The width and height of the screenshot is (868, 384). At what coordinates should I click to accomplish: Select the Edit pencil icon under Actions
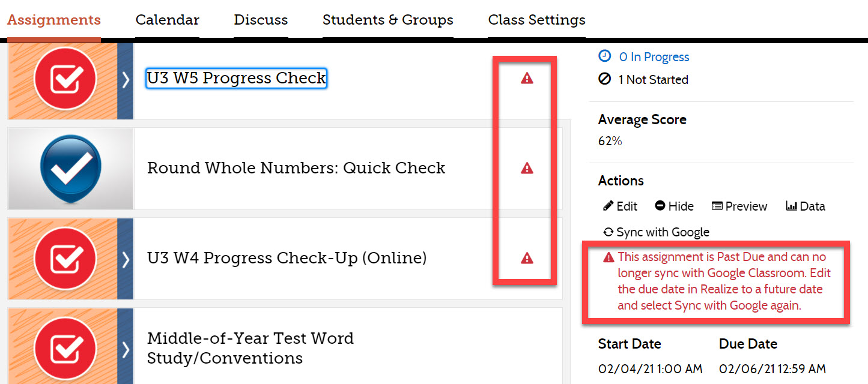click(610, 206)
